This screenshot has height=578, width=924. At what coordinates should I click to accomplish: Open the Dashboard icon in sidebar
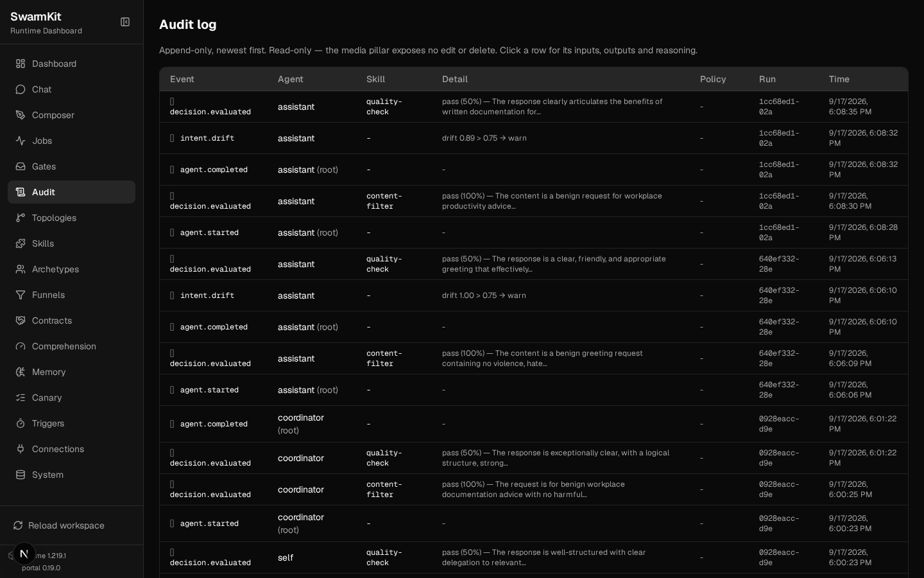21,64
